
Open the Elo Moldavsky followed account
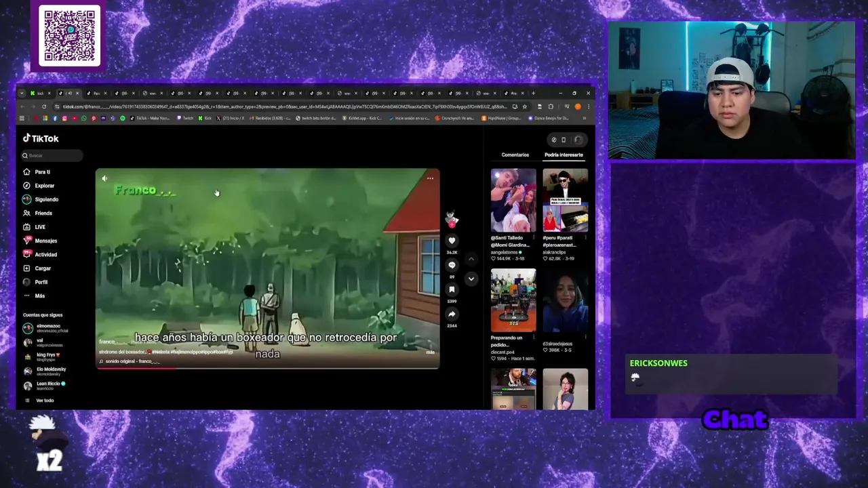tap(45, 371)
